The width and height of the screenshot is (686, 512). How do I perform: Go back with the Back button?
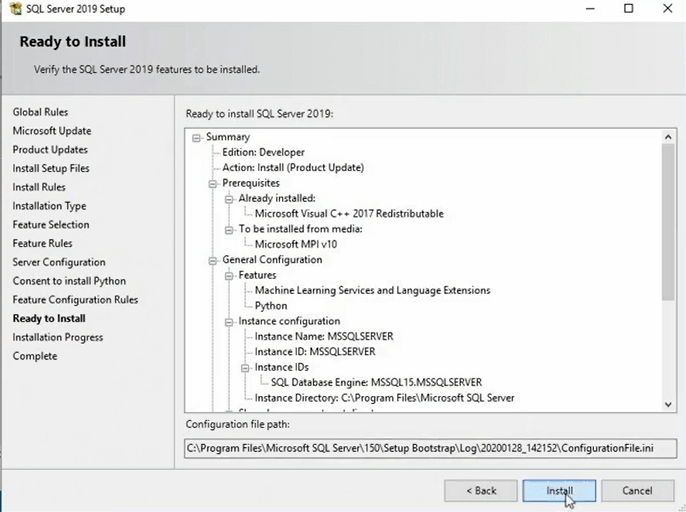click(x=481, y=491)
